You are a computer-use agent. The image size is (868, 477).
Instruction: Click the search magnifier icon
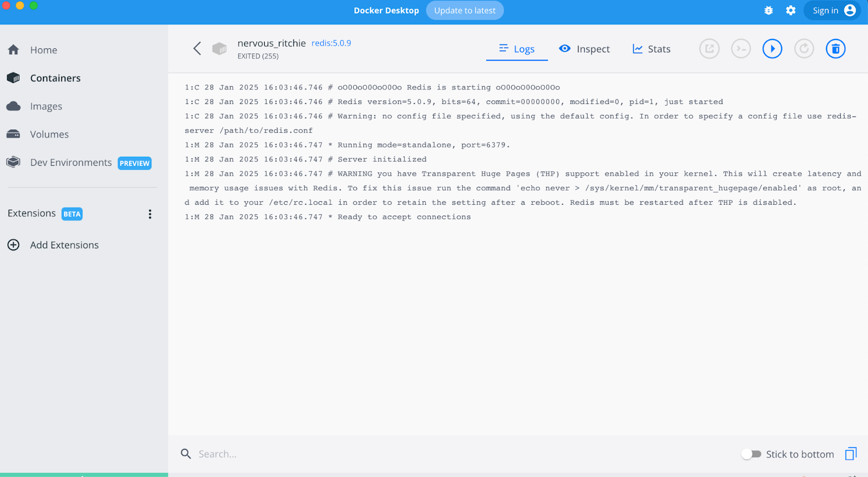click(x=186, y=454)
